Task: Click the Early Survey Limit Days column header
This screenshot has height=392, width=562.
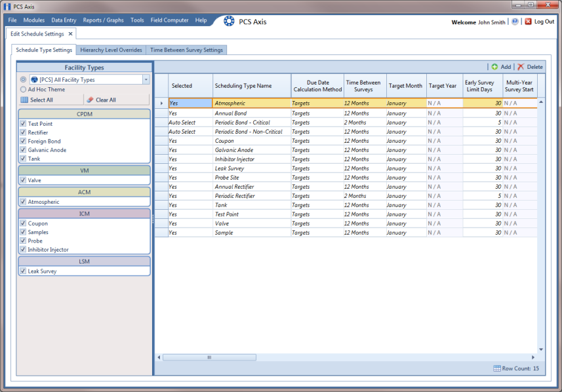Action: pyautogui.click(x=483, y=86)
